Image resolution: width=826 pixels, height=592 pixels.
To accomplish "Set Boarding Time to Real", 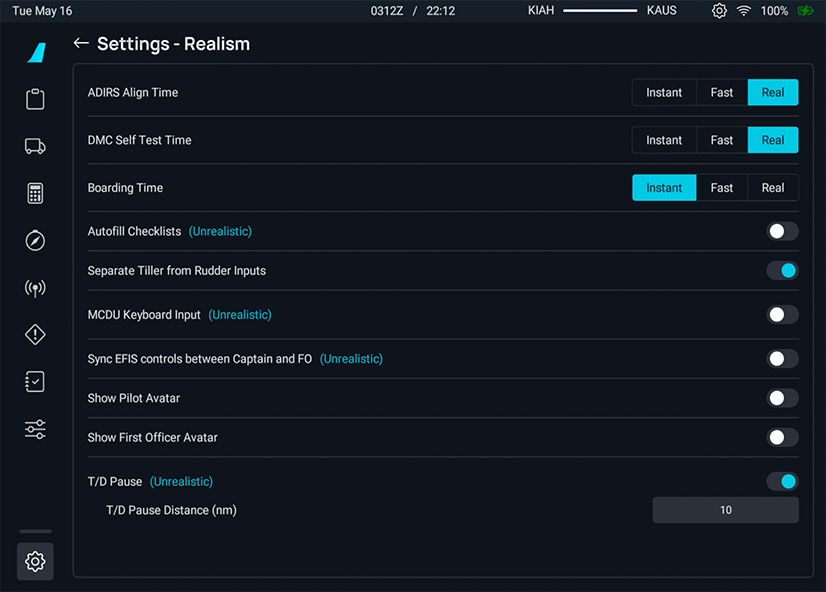I will pos(773,188).
